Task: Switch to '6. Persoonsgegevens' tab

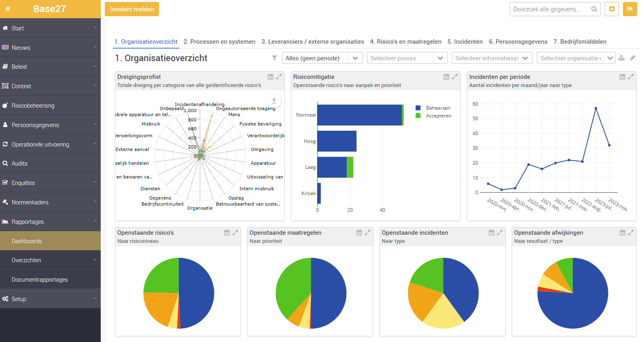Action: [x=518, y=42]
